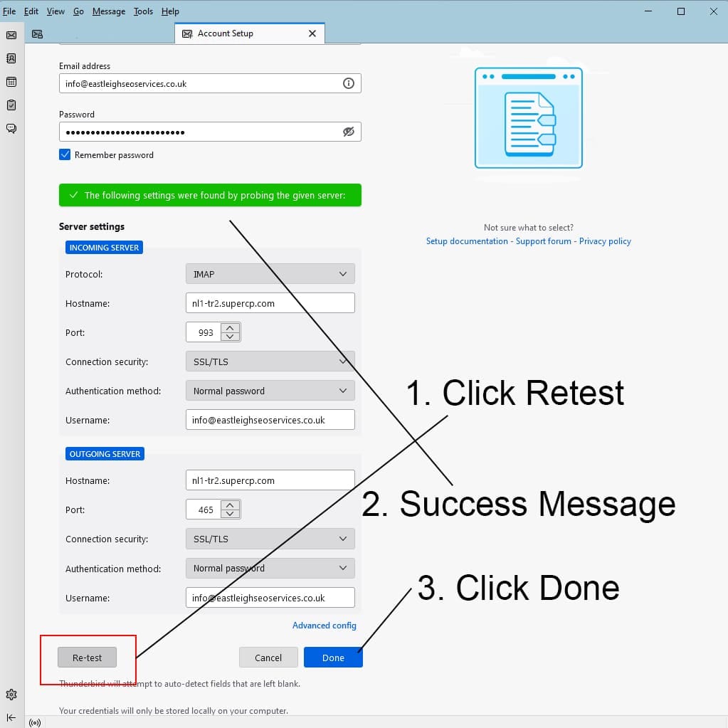Decrease outgoing port 465 with down arrow
This screenshot has height=728, width=728.
tap(230, 514)
